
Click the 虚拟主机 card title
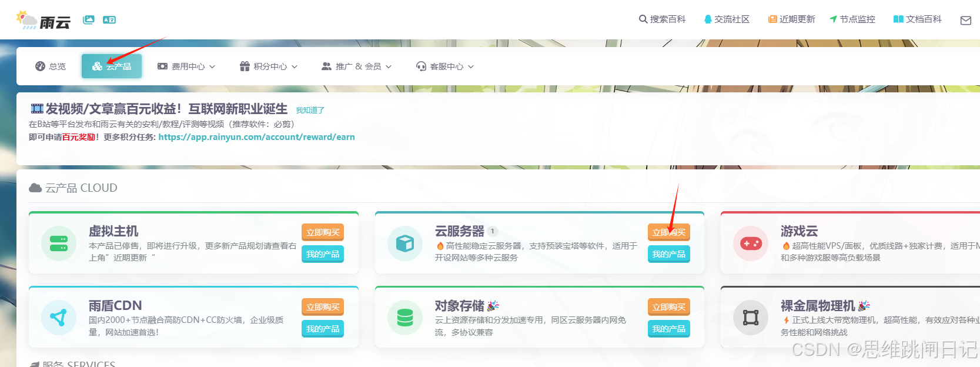tap(113, 231)
